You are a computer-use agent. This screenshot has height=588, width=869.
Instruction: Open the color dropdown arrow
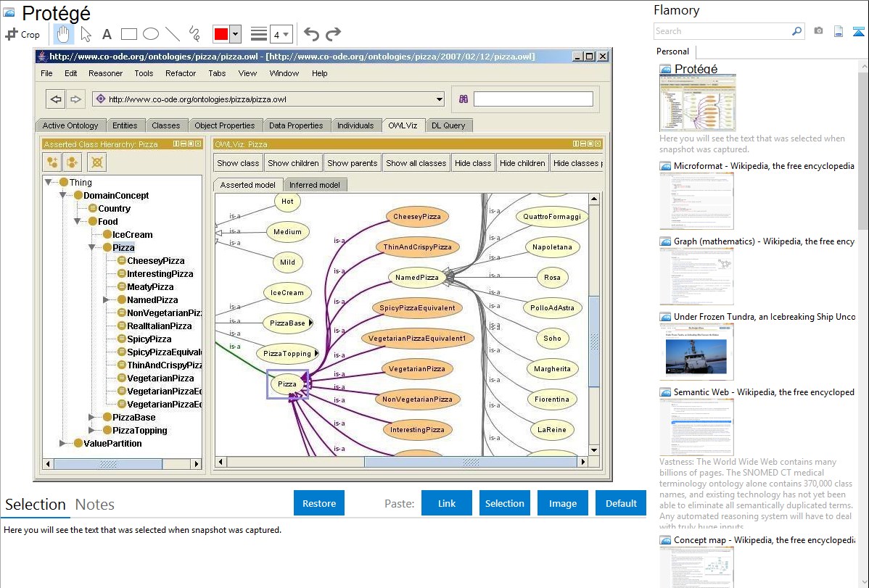click(236, 34)
